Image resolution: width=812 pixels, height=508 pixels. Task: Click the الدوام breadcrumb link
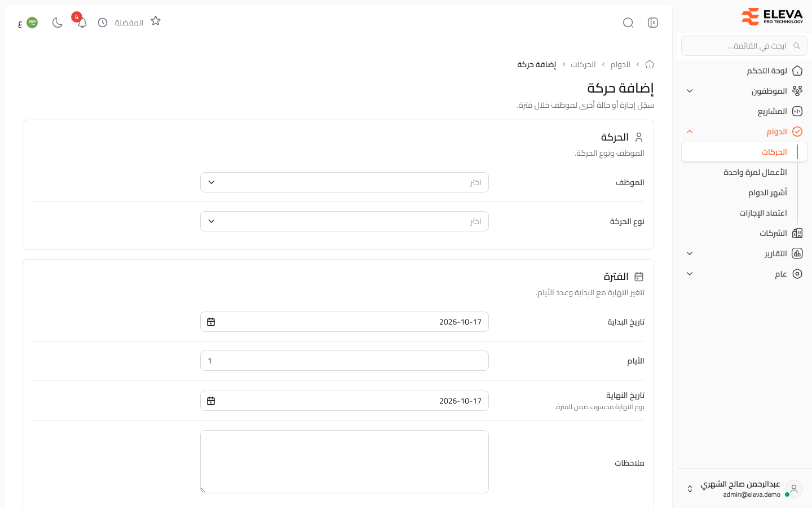[x=620, y=64]
